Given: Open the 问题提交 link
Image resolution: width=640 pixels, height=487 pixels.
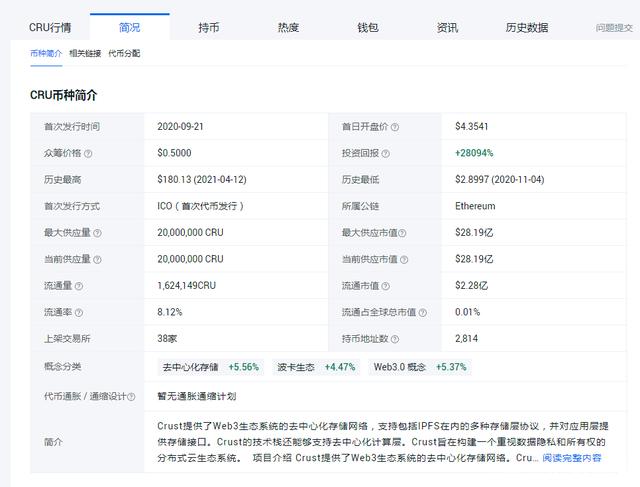Looking at the screenshot, I should tap(614, 29).
